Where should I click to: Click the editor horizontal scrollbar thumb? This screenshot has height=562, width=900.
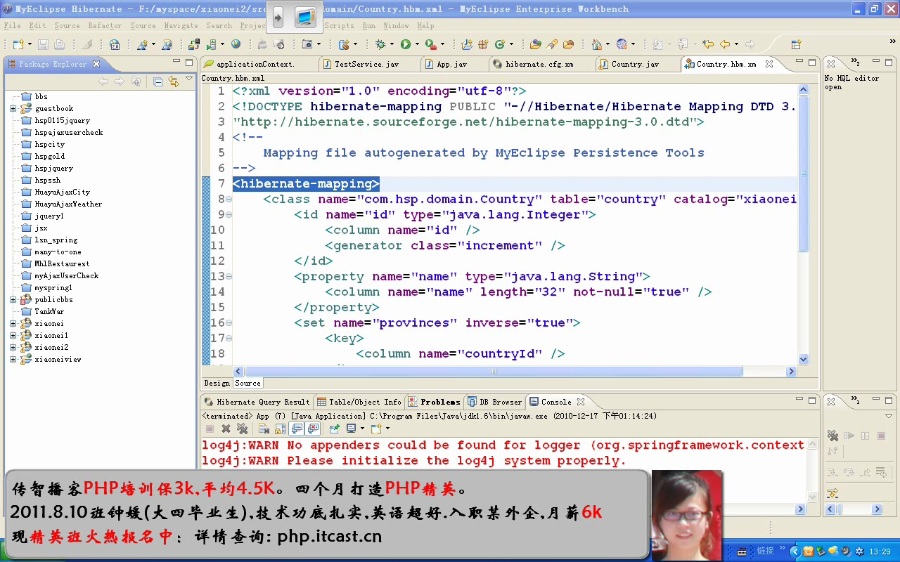492,371
